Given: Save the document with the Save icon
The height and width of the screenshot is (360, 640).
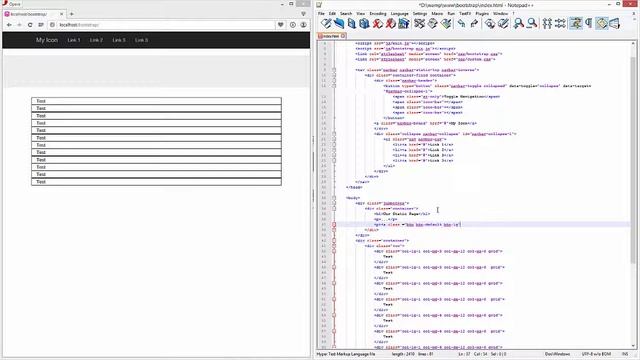Looking at the screenshot, I should (x=351, y=24).
